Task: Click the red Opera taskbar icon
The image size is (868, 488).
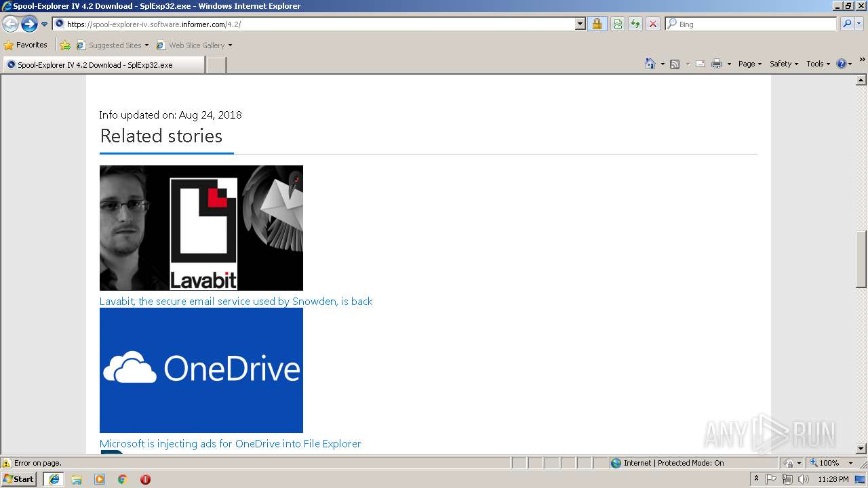Action: pyautogui.click(x=145, y=479)
